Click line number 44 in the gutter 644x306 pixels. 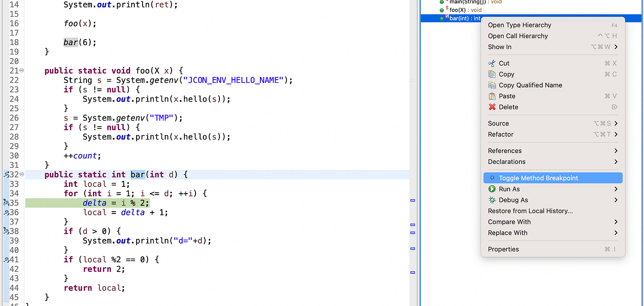pyautogui.click(x=14, y=288)
